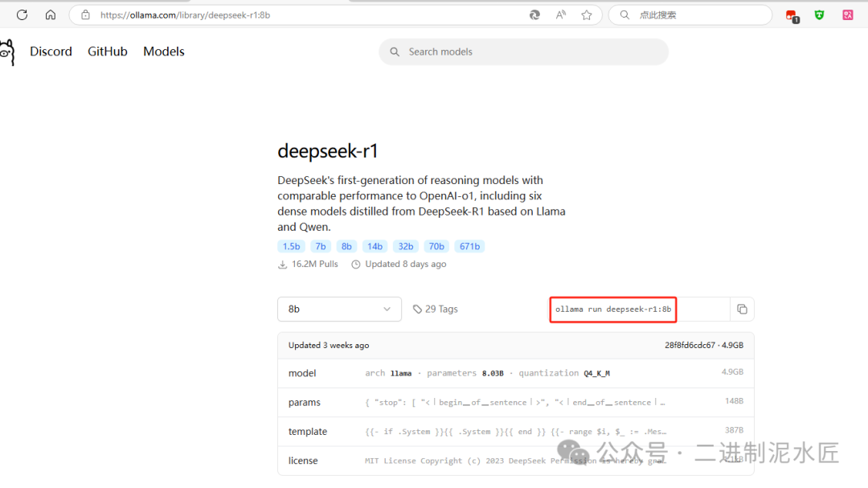Click the 16.2M Pulls text
868x488 pixels.
[314, 265]
